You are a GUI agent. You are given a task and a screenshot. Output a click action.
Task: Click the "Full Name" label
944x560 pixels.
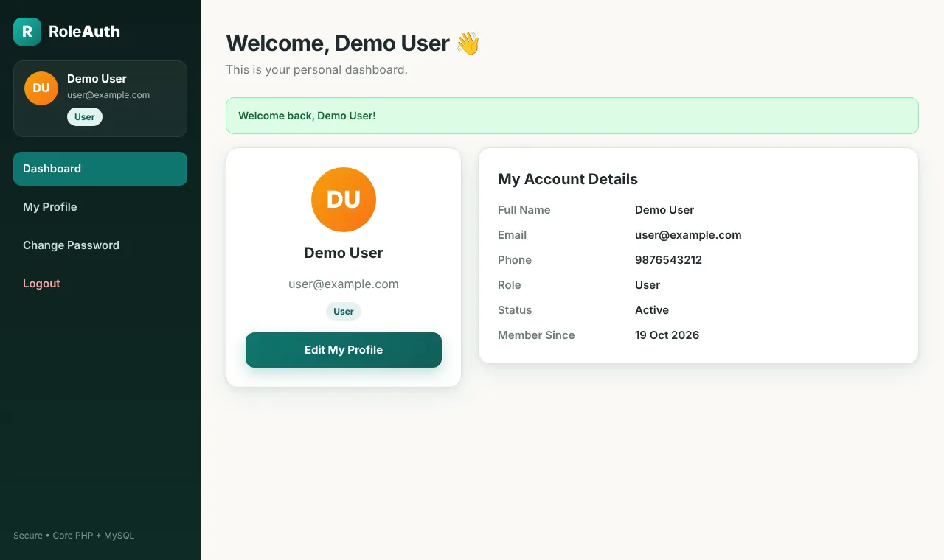[x=524, y=210]
